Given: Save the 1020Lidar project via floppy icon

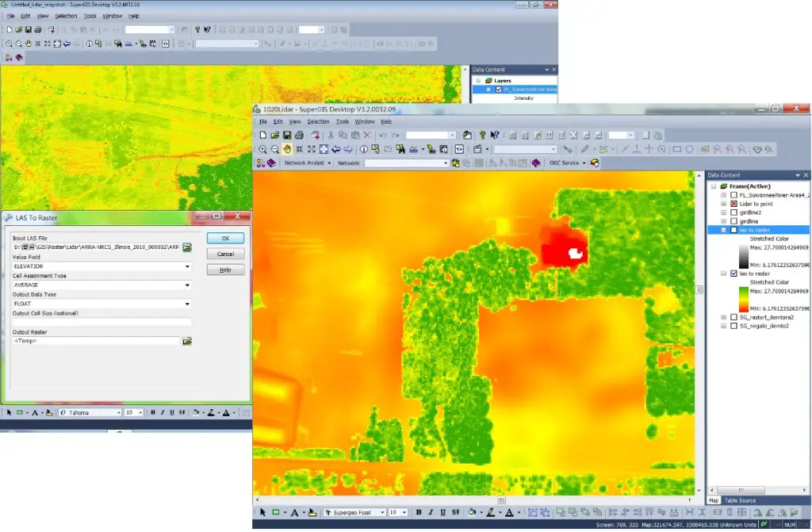Looking at the screenshot, I should (x=287, y=136).
